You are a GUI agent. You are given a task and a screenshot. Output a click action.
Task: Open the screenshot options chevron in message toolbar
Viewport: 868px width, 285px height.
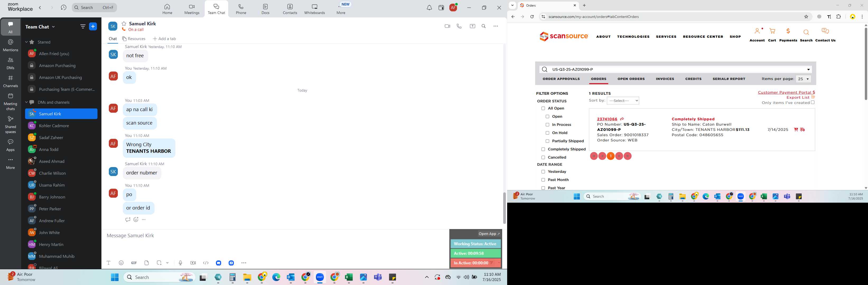pyautogui.click(x=167, y=263)
